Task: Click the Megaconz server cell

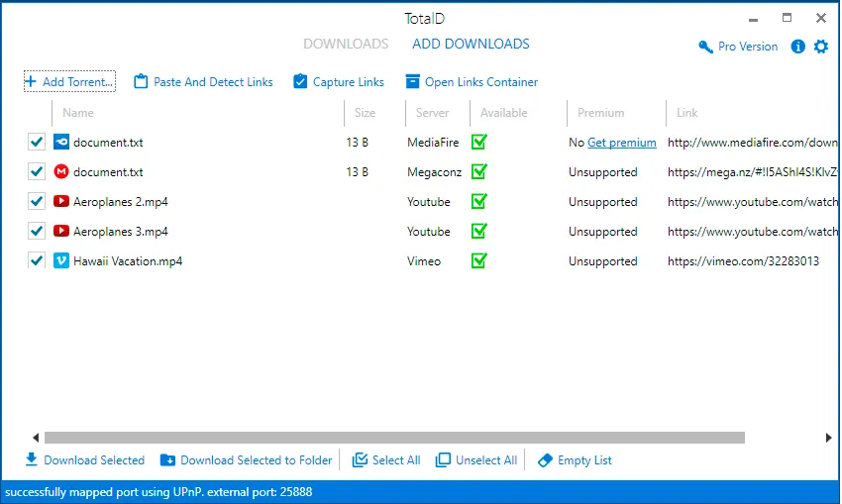Action: [x=435, y=172]
